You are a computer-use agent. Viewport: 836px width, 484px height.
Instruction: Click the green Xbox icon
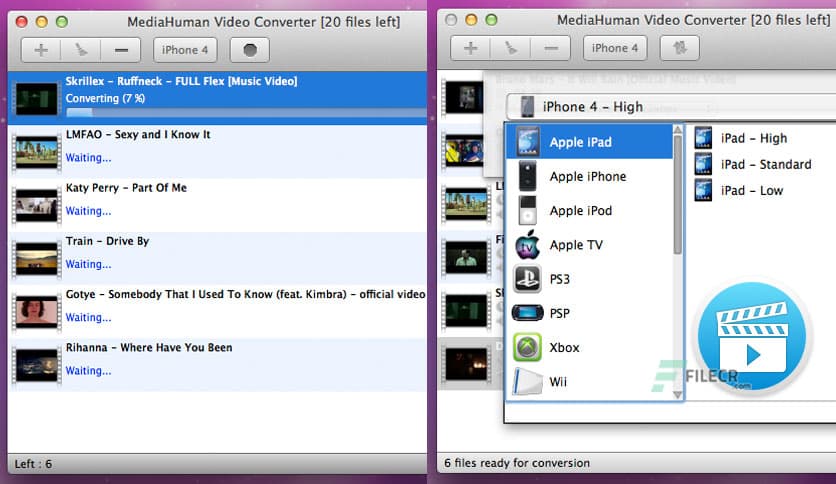527,347
